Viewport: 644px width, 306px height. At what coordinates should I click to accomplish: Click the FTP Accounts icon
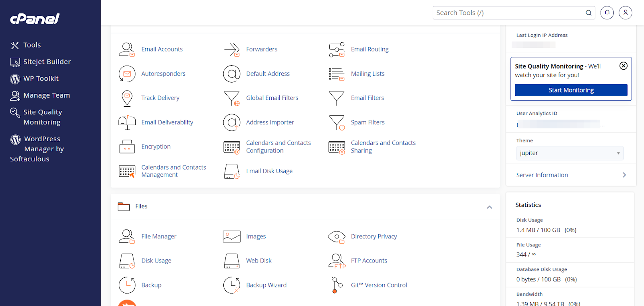click(x=336, y=261)
